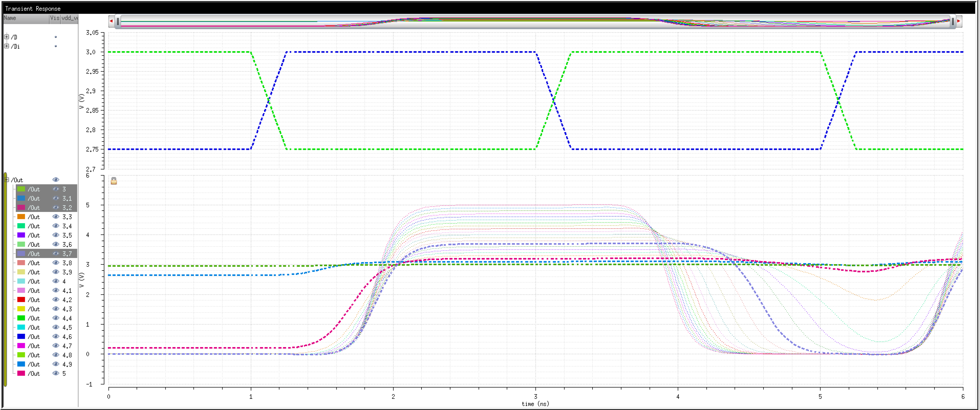Toggle the eye icon of the /Out group
This screenshot has width=980, height=410.
pyautogui.click(x=56, y=180)
